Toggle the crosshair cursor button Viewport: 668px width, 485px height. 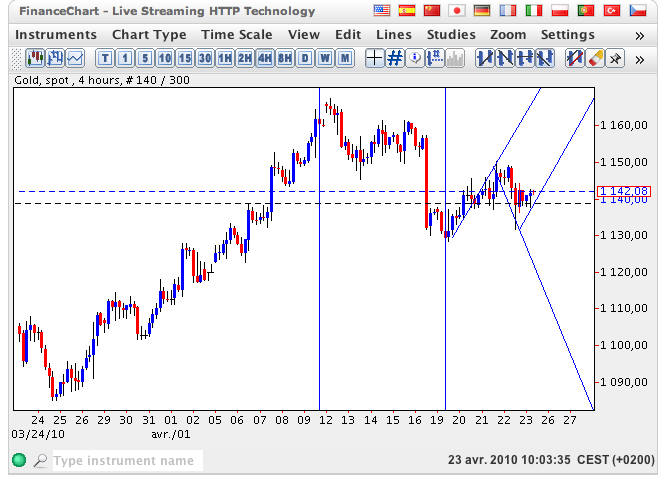coord(375,58)
